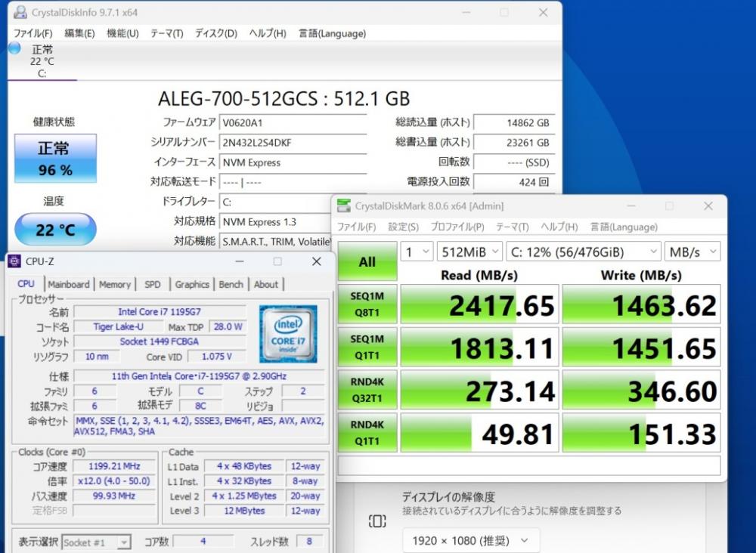The height and width of the screenshot is (553, 756).
Task: Click the 1199.21 MHz core speed value
Action: 114,466
